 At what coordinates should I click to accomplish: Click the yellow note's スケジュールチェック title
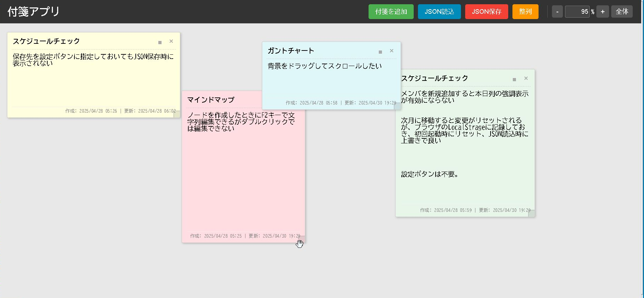click(x=46, y=41)
